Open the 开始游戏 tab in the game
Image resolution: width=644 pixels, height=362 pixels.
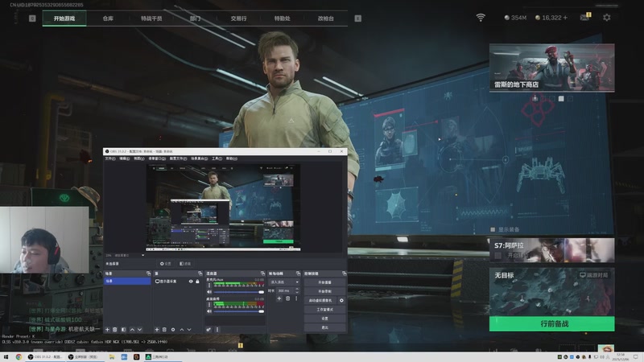coord(64,19)
